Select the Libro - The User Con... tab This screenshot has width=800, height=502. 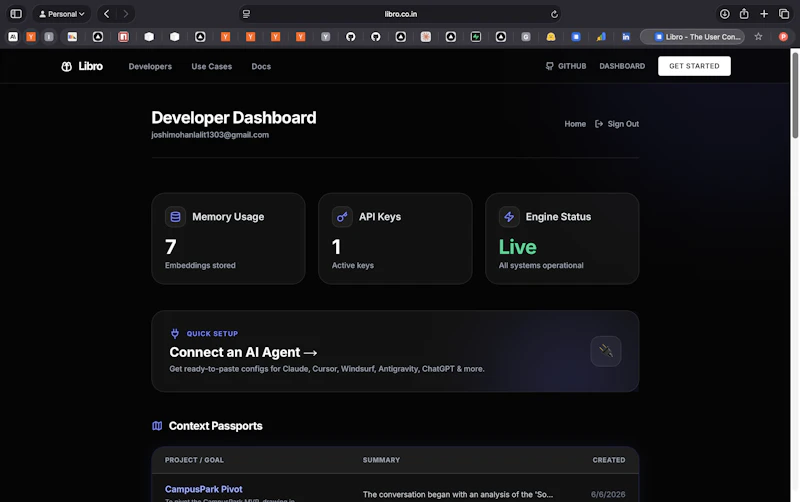tap(692, 37)
